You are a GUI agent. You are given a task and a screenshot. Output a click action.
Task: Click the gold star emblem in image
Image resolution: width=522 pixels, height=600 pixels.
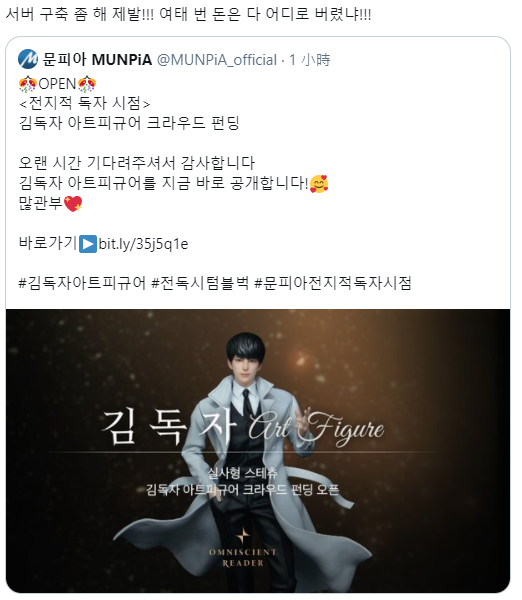[243, 535]
